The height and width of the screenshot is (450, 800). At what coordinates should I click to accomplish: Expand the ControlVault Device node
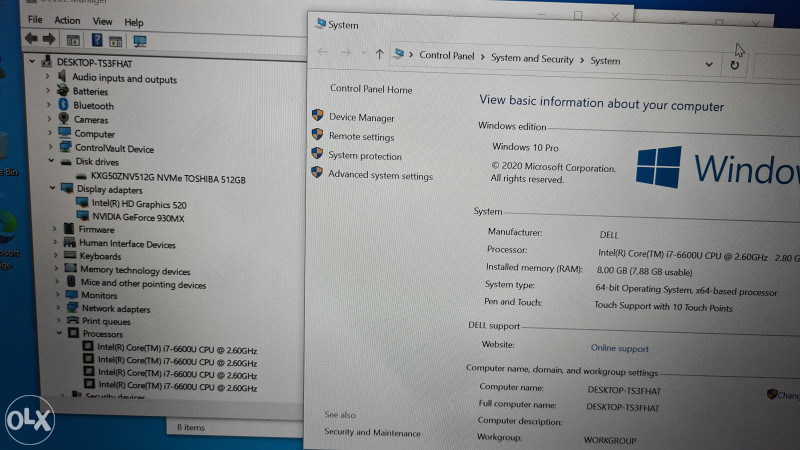click(51, 147)
